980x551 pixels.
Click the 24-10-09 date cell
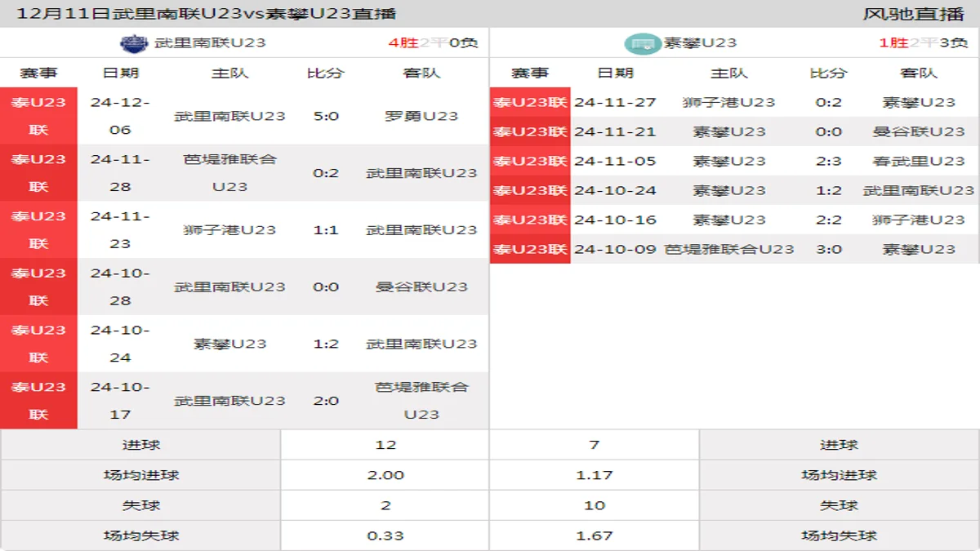615,249
